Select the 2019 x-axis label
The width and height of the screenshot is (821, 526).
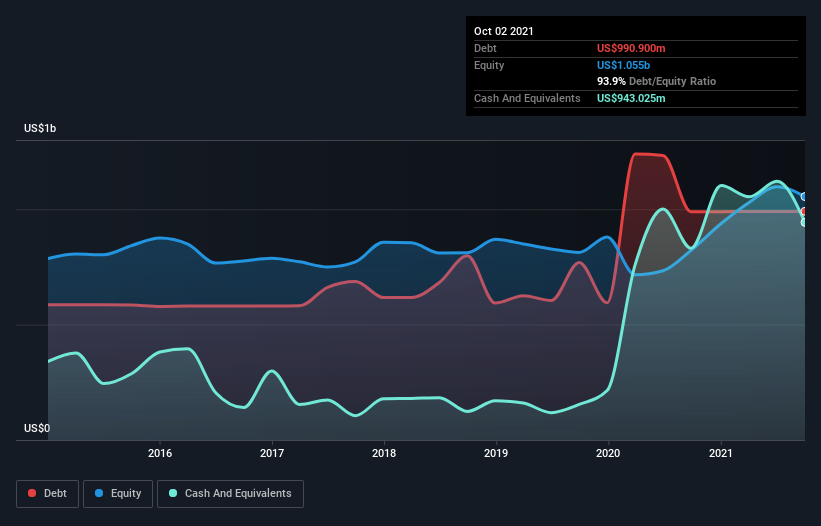(x=496, y=453)
